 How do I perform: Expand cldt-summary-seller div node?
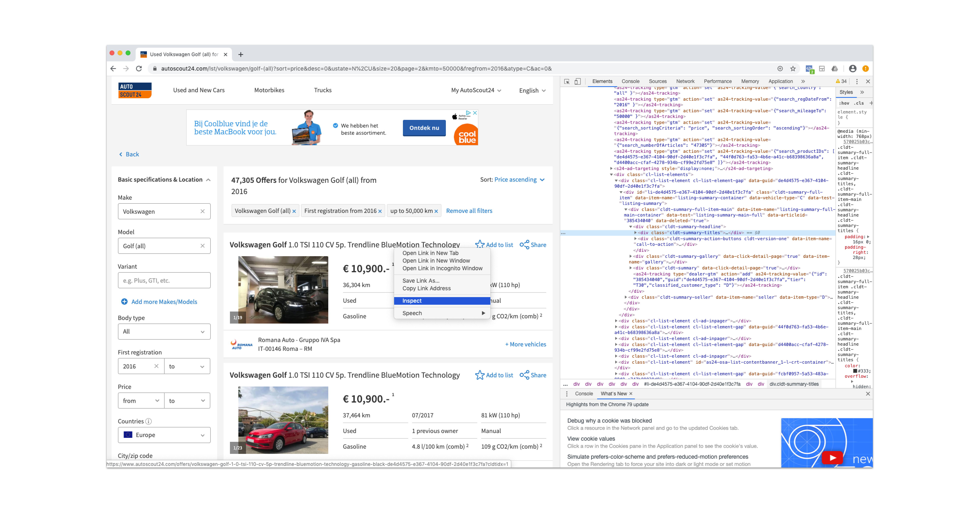pos(626,297)
